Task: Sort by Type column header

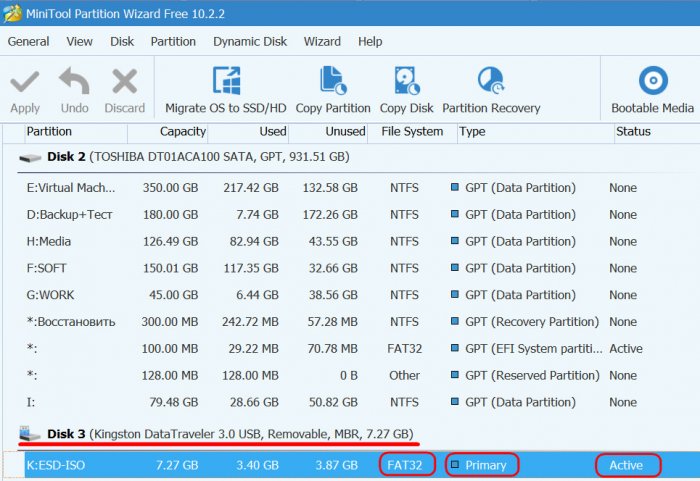Action: point(536,132)
